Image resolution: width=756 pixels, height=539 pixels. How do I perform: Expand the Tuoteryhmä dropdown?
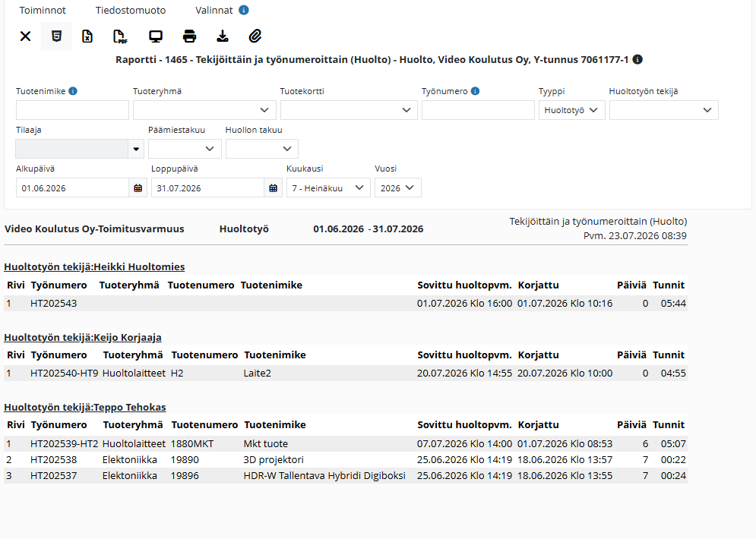coord(204,110)
